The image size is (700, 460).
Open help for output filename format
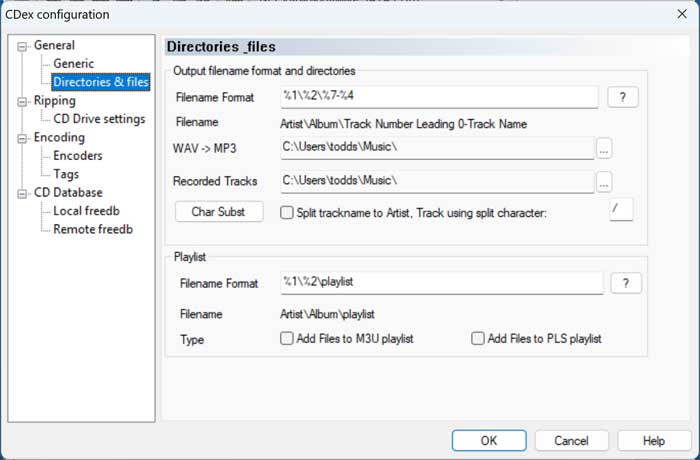(x=623, y=97)
